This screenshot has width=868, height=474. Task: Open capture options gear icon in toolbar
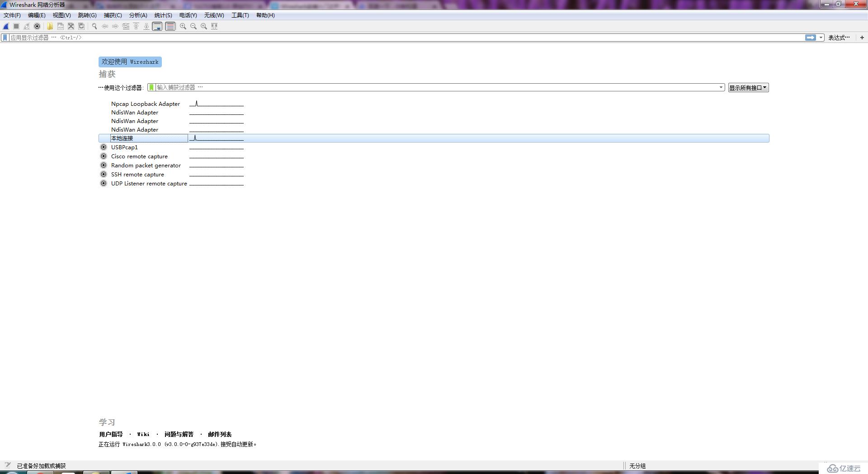(37, 26)
